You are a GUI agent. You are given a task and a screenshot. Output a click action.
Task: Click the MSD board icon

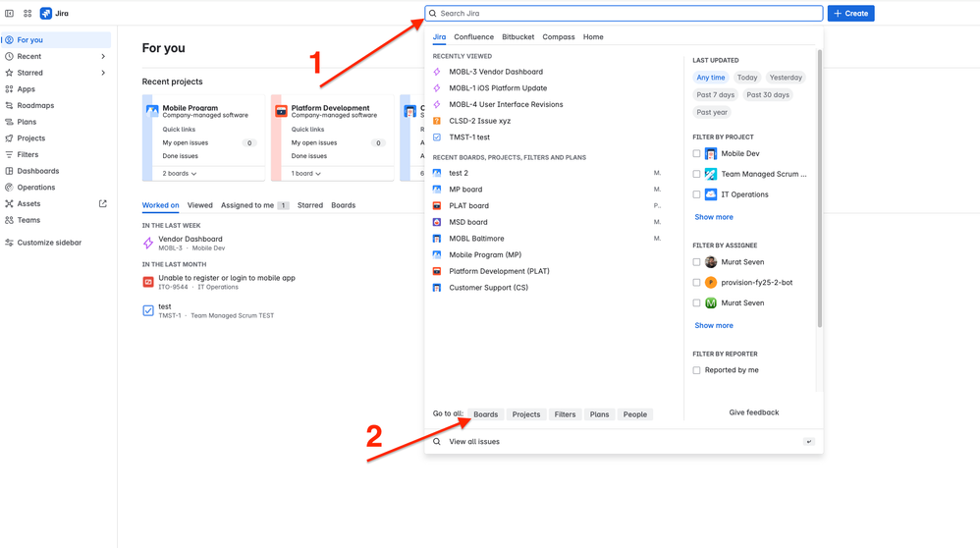437,222
